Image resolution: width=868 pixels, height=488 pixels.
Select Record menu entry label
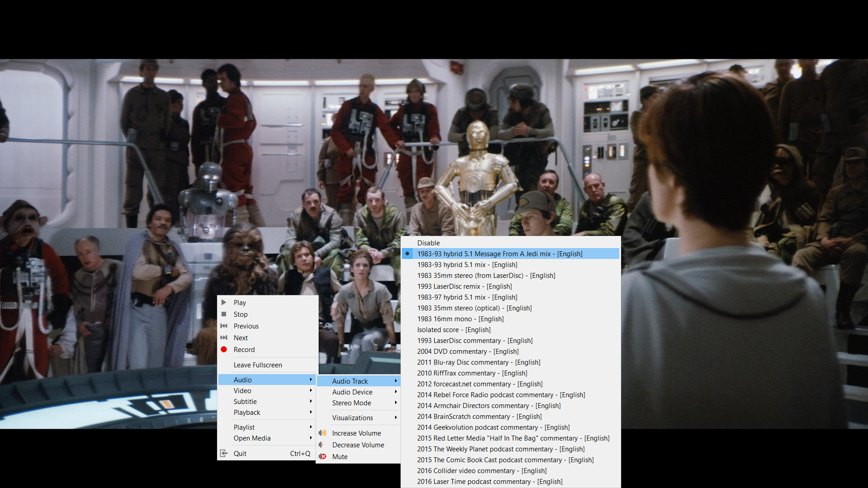[244, 349]
